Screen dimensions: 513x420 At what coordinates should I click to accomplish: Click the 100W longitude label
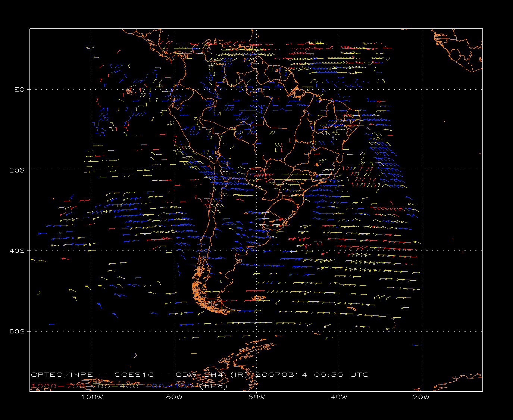coord(92,397)
